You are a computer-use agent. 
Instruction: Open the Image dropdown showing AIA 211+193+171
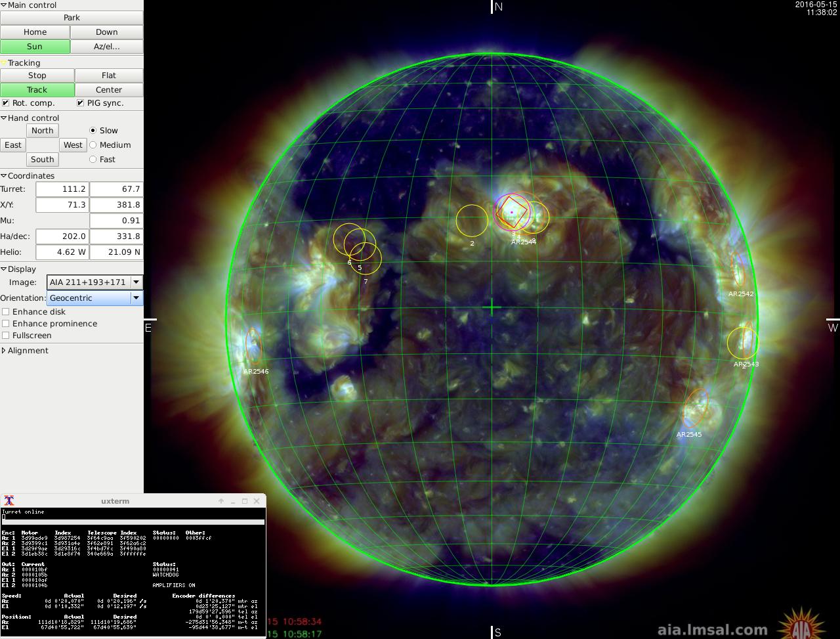[136, 282]
